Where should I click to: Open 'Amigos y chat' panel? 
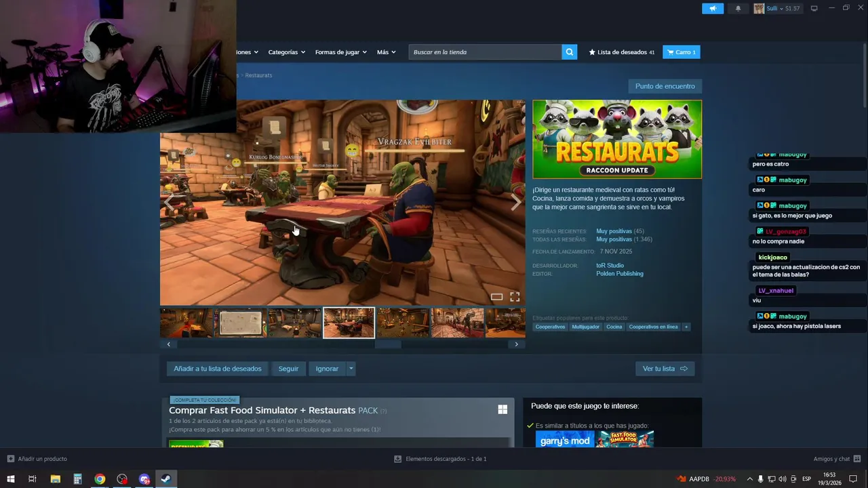click(x=837, y=459)
